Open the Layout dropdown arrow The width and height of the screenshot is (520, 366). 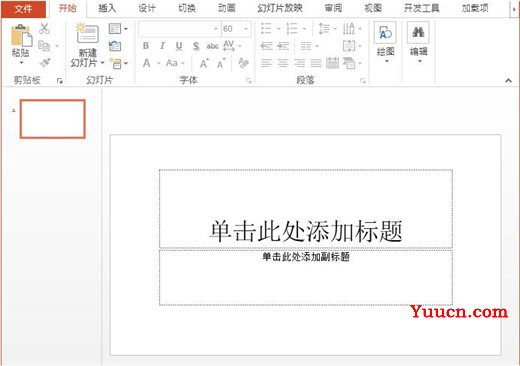click(126, 29)
